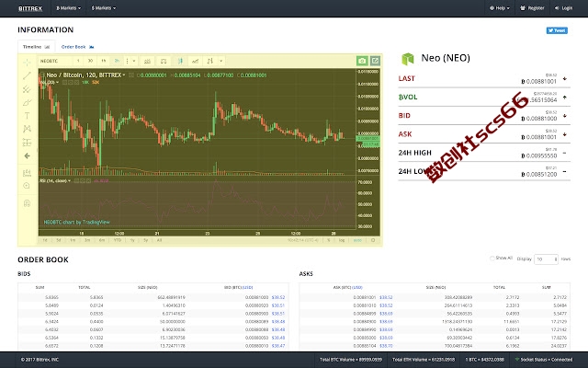Image resolution: width=588 pixels, height=368 pixels.
Task: Open the indicators toolbar icon
Action: point(147,61)
